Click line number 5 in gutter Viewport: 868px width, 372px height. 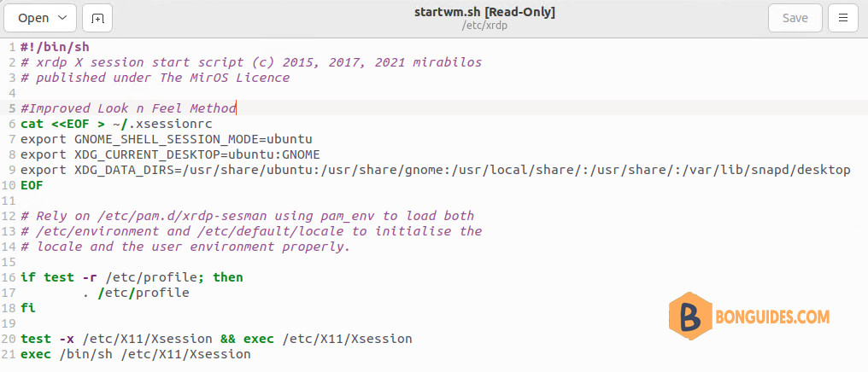pos(12,108)
